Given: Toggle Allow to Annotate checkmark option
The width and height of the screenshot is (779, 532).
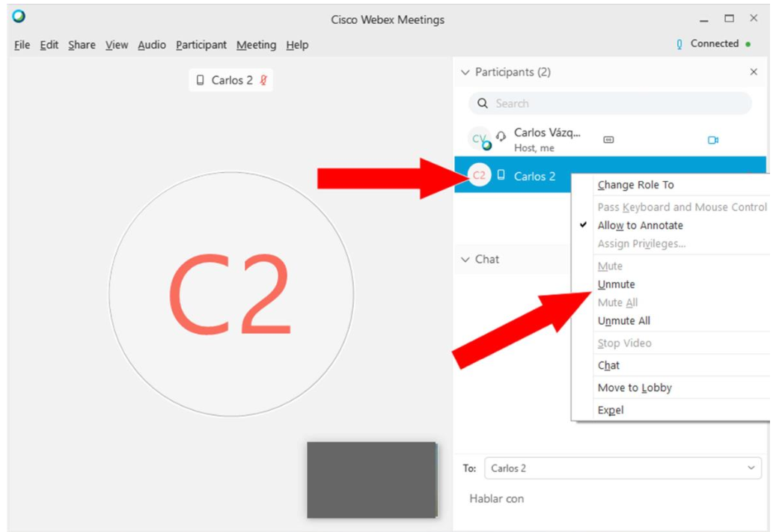Looking at the screenshot, I should pyautogui.click(x=640, y=225).
